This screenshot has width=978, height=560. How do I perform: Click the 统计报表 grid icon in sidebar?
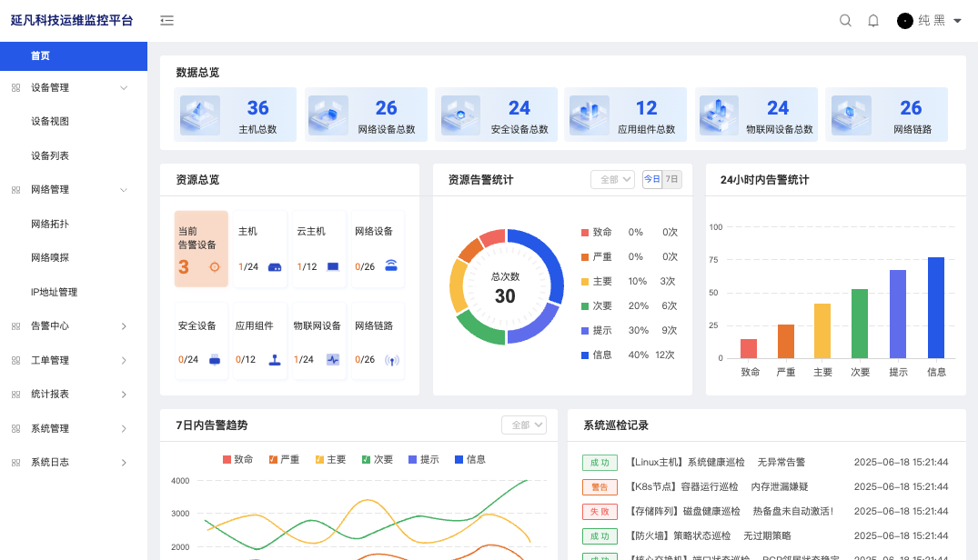pos(16,395)
